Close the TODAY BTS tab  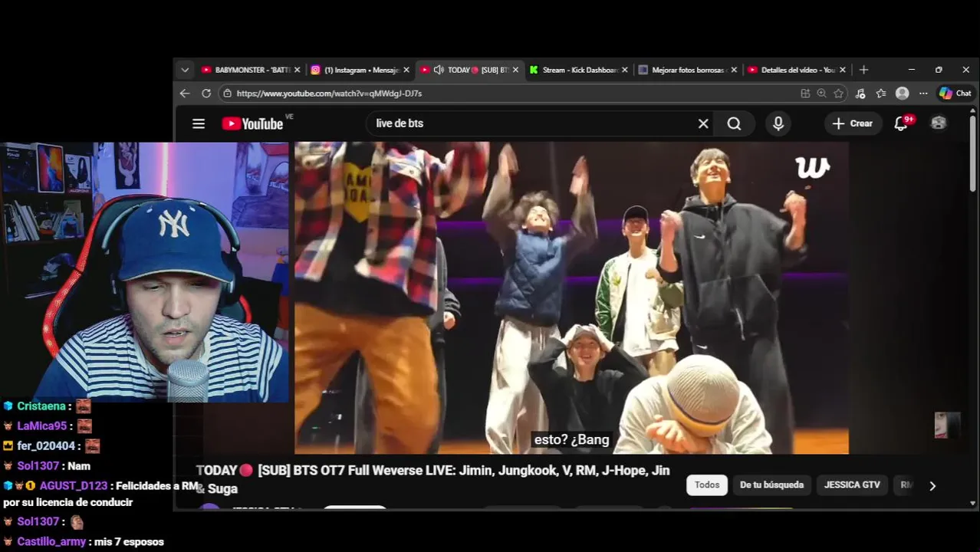tap(515, 70)
